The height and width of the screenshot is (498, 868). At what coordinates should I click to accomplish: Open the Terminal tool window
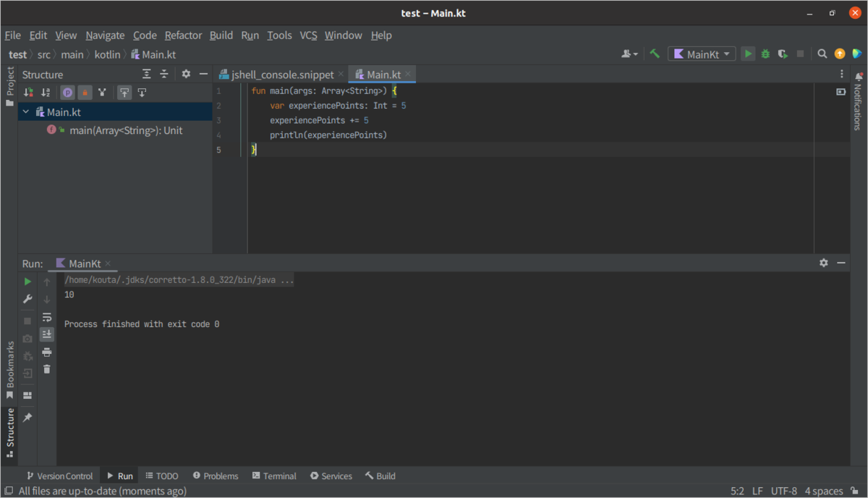[x=274, y=476]
